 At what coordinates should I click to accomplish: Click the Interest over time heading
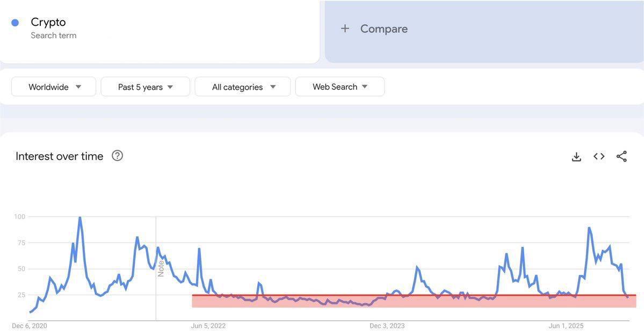click(x=60, y=156)
